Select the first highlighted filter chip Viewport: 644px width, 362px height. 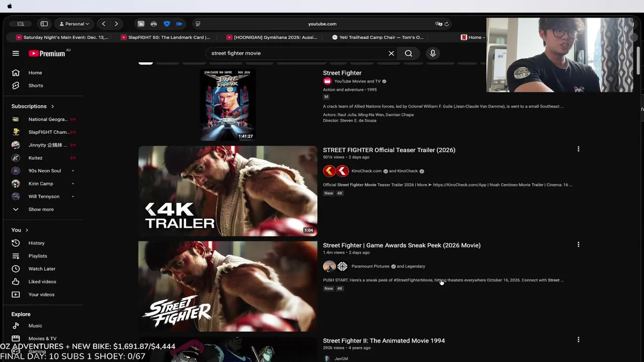click(145, 63)
